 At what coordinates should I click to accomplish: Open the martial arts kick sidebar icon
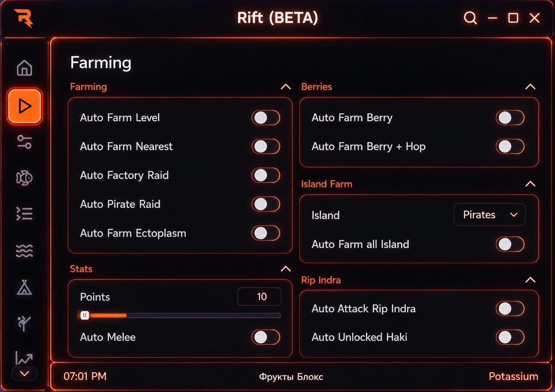24,323
